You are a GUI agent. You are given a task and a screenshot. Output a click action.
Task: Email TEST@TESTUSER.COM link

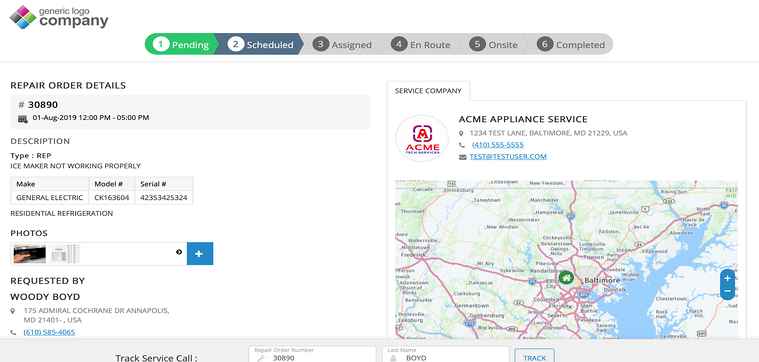pyautogui.click(x=508, y=156)
